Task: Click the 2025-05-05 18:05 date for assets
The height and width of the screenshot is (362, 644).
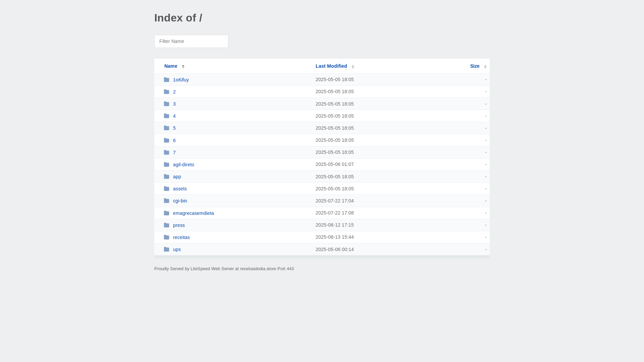Action: 335,189
